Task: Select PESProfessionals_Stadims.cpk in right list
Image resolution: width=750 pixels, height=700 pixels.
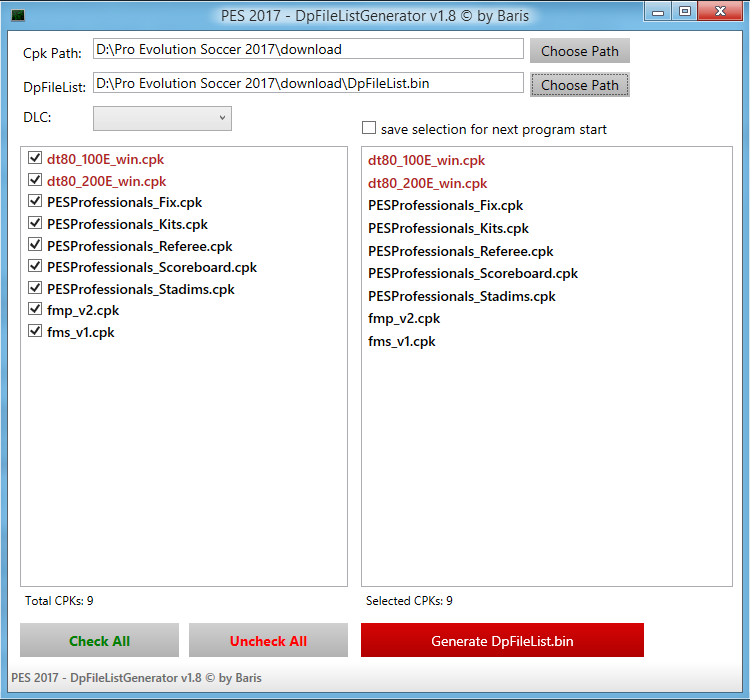Action: tap(462, 296)
